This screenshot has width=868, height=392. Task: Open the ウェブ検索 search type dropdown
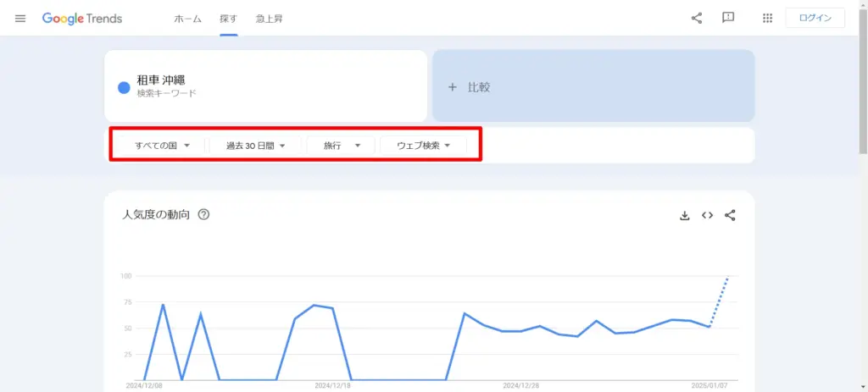423,146
